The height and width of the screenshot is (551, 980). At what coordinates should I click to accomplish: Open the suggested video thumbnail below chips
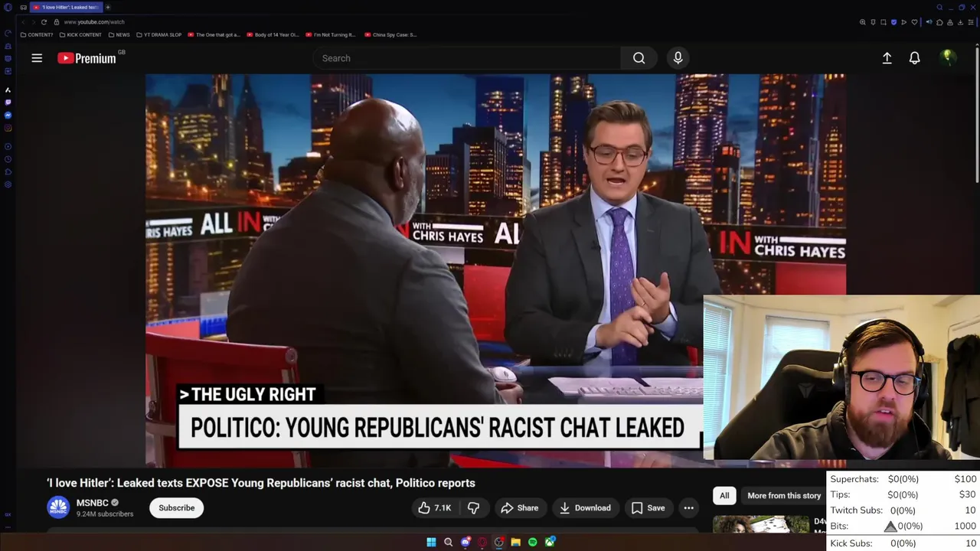click(761, 524)
